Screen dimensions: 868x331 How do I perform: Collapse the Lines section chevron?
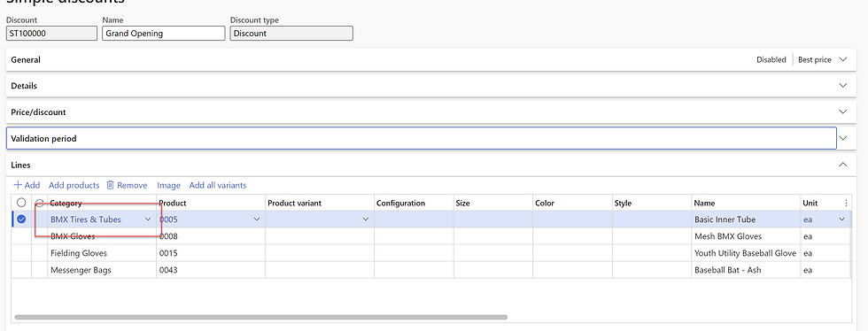coord(843,165)
